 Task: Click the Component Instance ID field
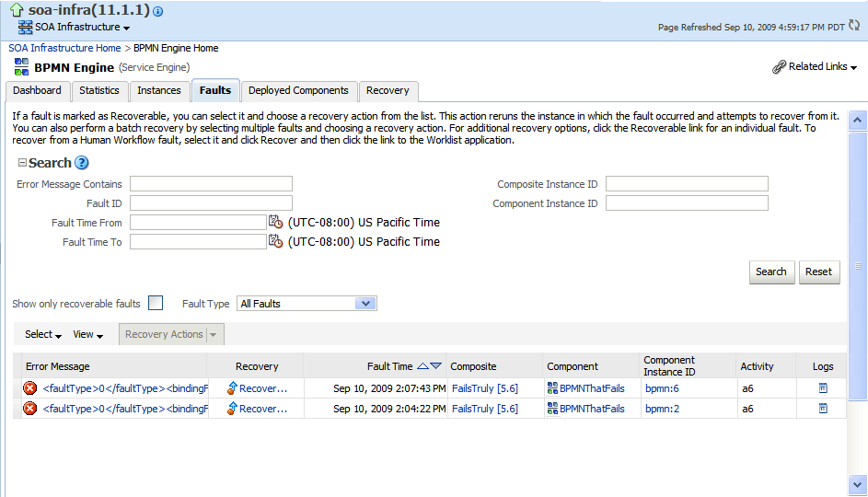coord(687,203)
